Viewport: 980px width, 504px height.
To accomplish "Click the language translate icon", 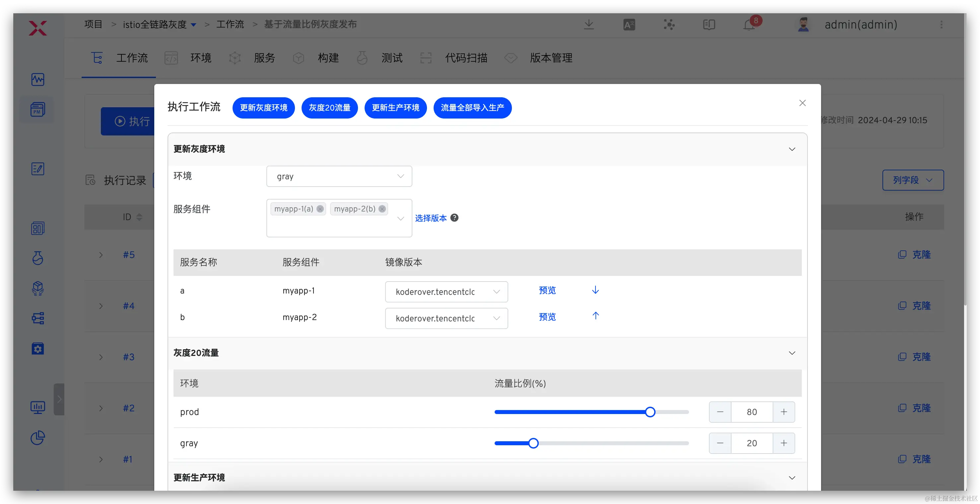I will [x=629, y=25].
